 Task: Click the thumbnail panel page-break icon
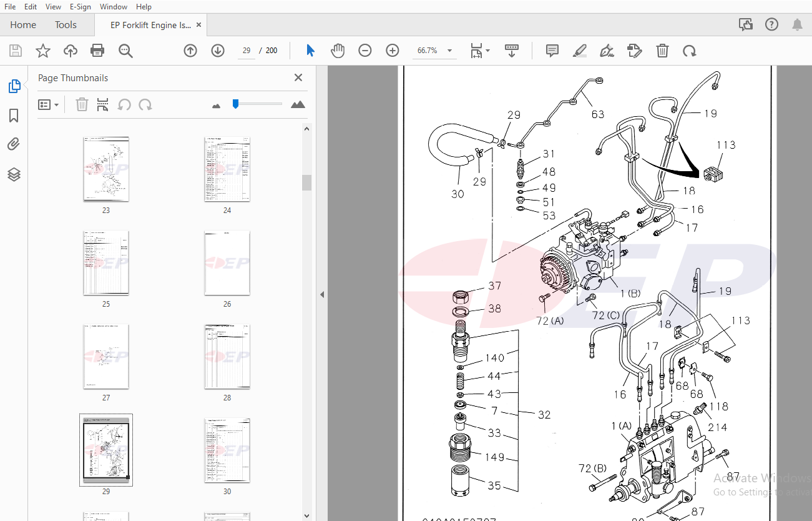(x=102, y=104)
